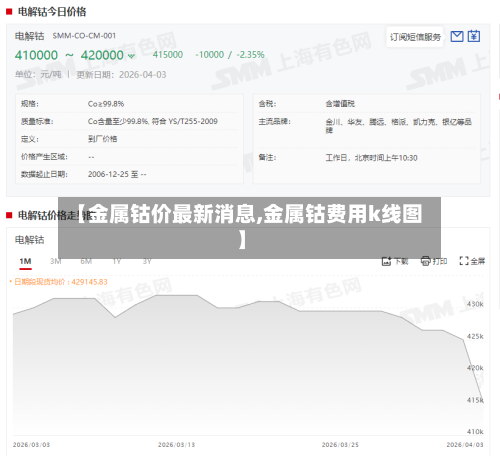Click the 410k y-axis label
Image resolution: width=500 pixels, height=456 pixels.
point(475,432)
